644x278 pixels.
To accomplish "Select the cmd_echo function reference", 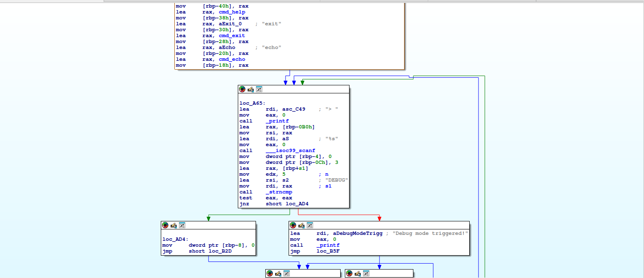I will [x=232, y=59].
